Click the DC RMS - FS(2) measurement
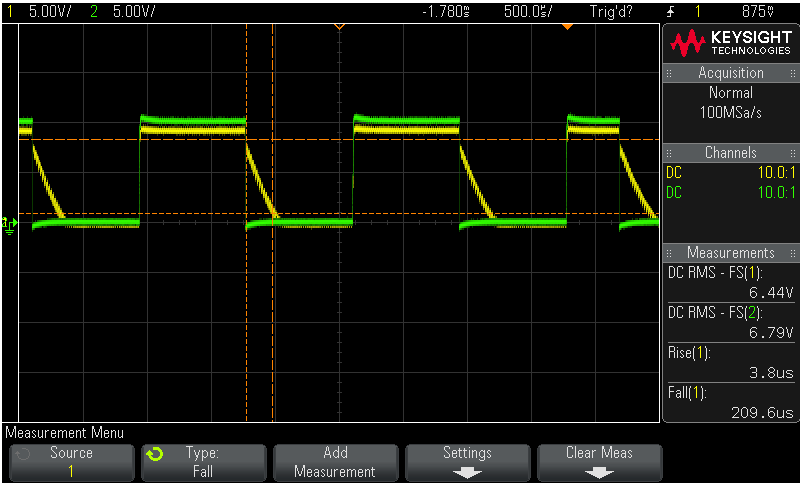800x503 pixels. click(x=715, y=313)
